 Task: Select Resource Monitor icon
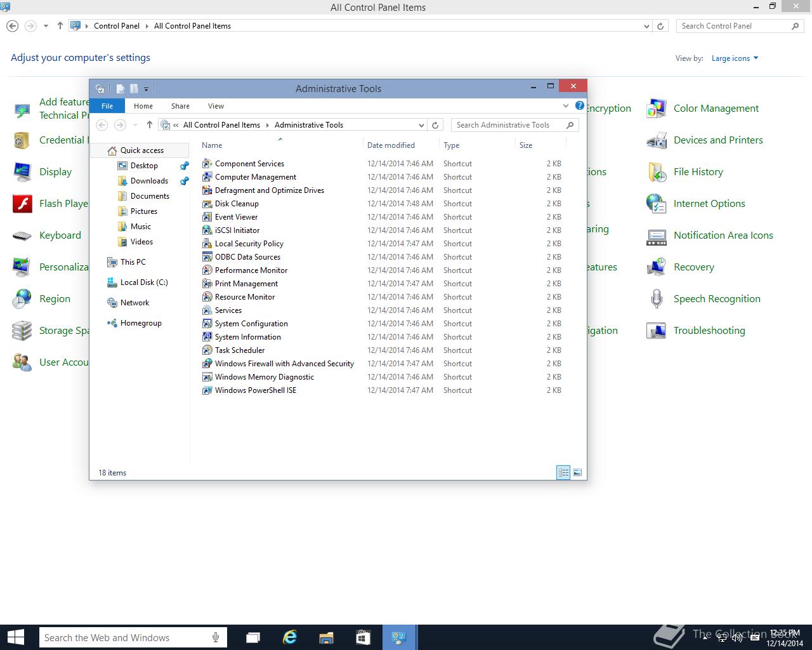(207, 297)
